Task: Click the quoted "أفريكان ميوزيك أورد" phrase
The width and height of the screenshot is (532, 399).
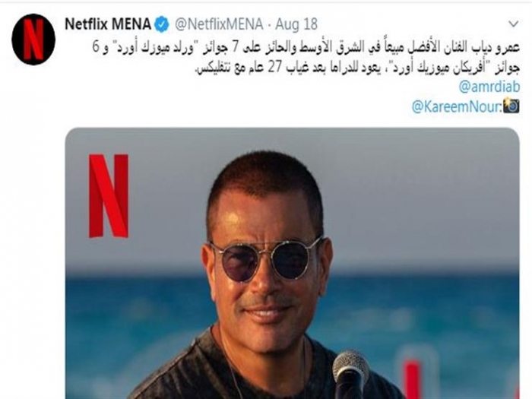Action: pos(443,68)
